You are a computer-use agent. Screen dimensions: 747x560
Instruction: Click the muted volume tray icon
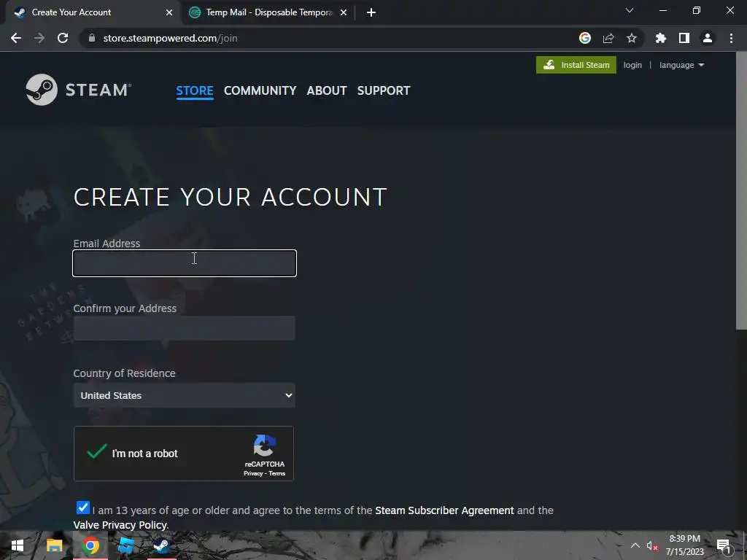(652, 545)
